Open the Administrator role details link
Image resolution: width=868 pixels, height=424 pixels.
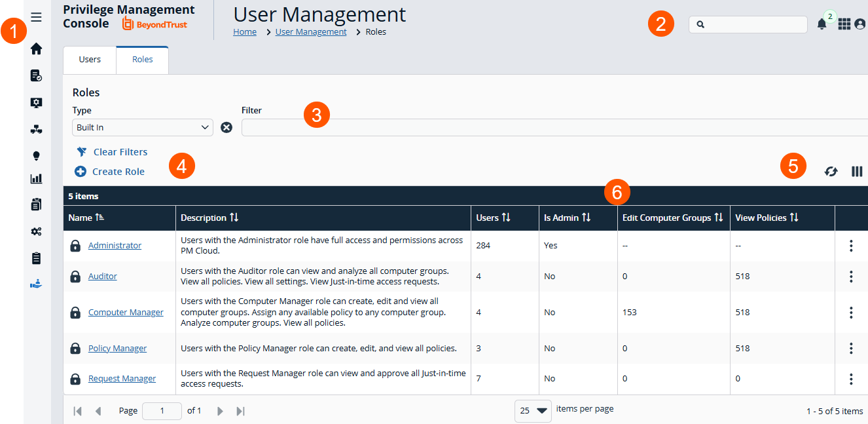(115, 245)
